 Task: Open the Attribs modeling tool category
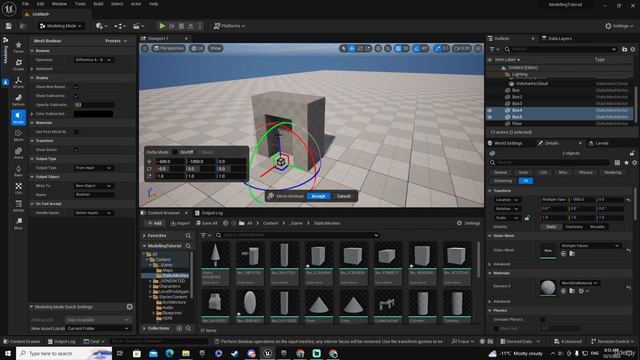pos(18,206)
